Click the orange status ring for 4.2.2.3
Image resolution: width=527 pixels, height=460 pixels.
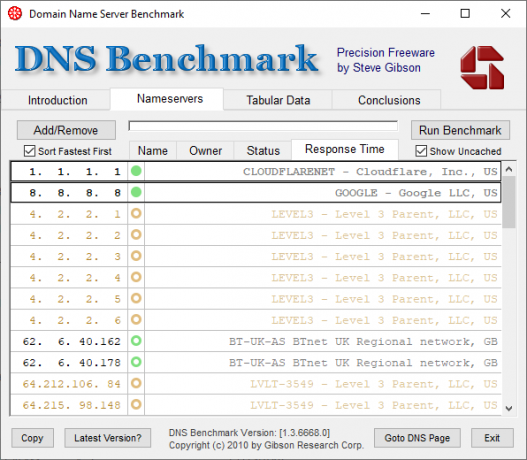(136, 256)
